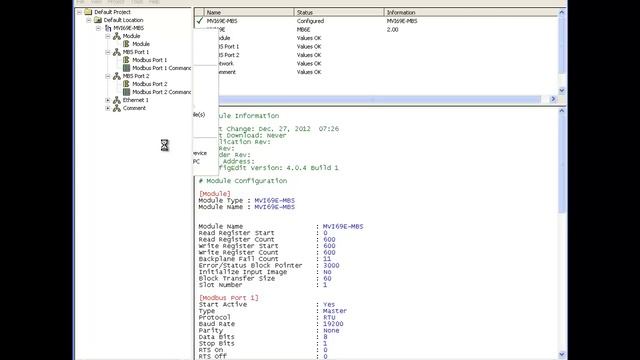Click the Type value Master
The height and width of the screenshot is (360, 640).
335,311
